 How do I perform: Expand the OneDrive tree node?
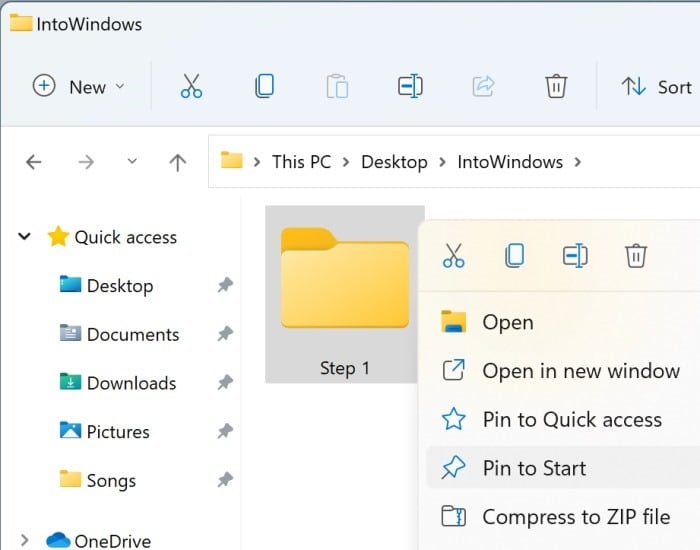(x=25, y=540)
